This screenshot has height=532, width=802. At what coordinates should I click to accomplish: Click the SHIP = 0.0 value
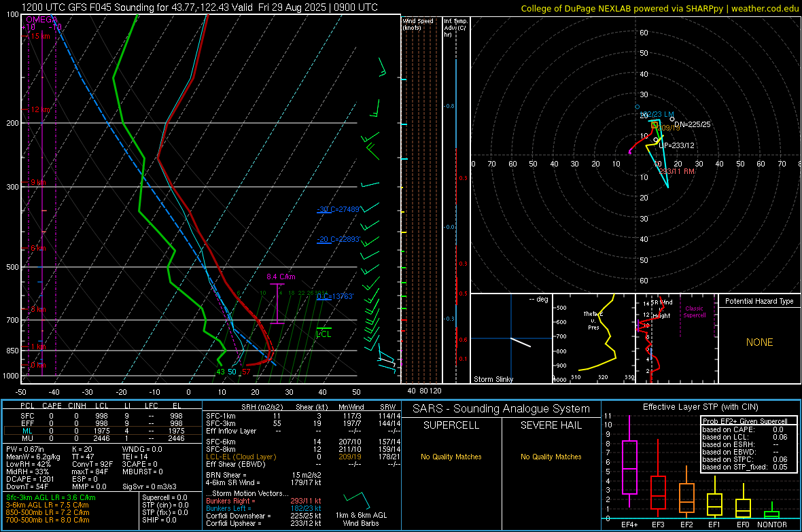[x=159, y=520]
